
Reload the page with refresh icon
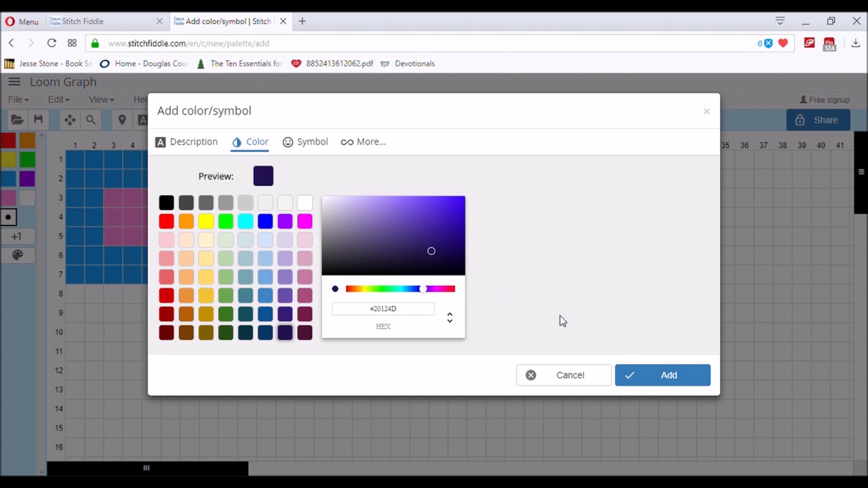(x=52, y=43)
